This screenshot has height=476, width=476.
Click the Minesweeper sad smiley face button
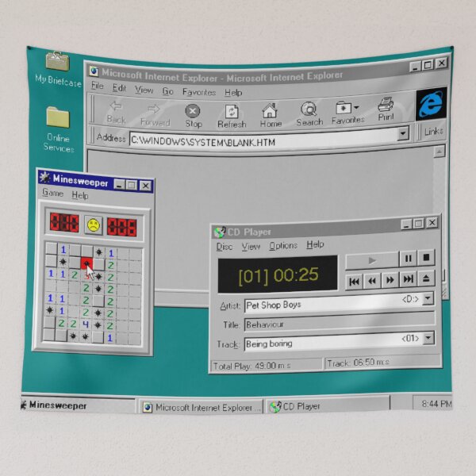click(93, 225)
